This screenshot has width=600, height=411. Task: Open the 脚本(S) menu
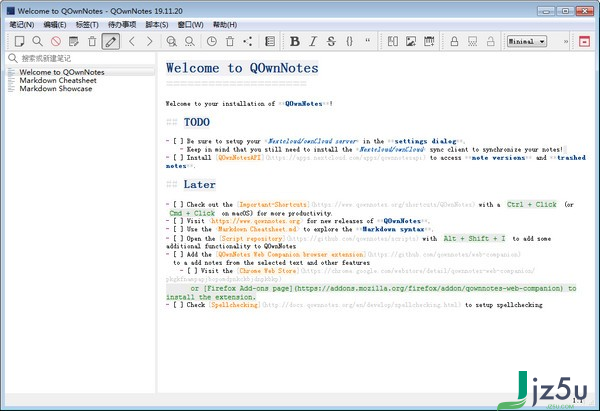(157, 24)
